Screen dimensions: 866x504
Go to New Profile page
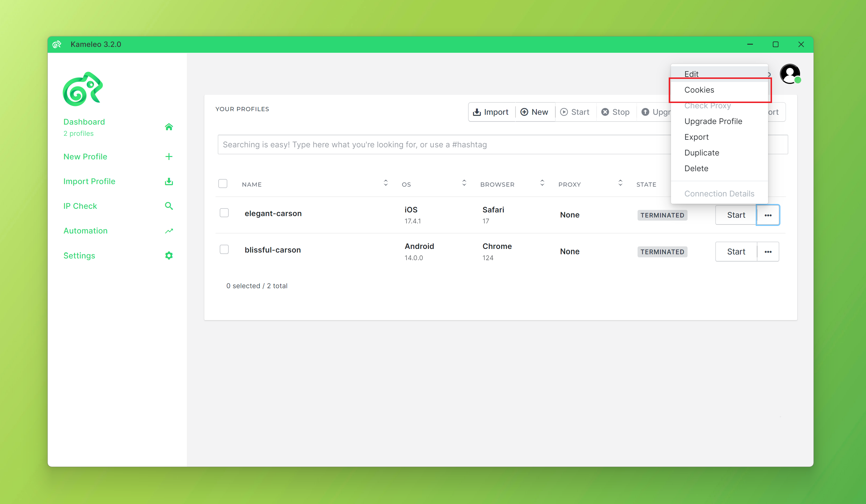(85, 157)
